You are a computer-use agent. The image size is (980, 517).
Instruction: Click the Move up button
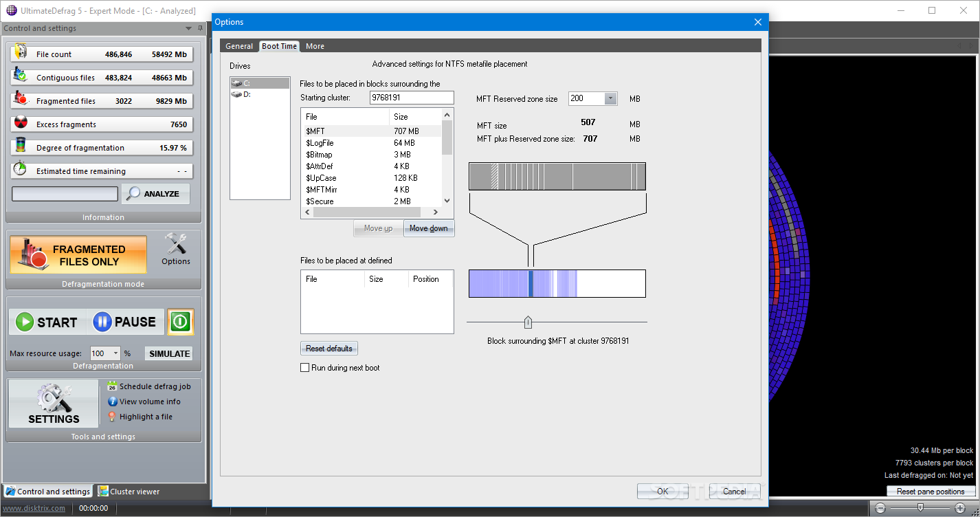[x=378, y=228]
